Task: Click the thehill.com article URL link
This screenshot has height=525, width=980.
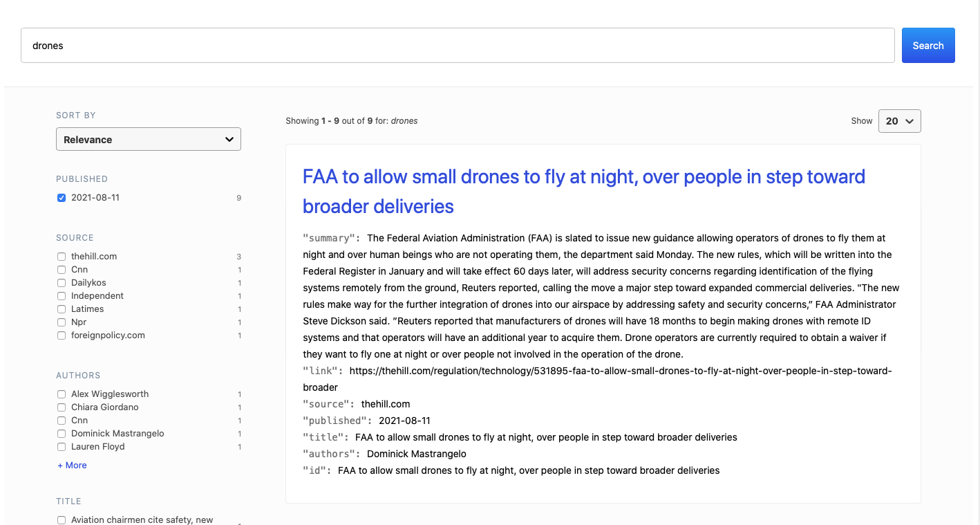Action: (x=615, y=370)
